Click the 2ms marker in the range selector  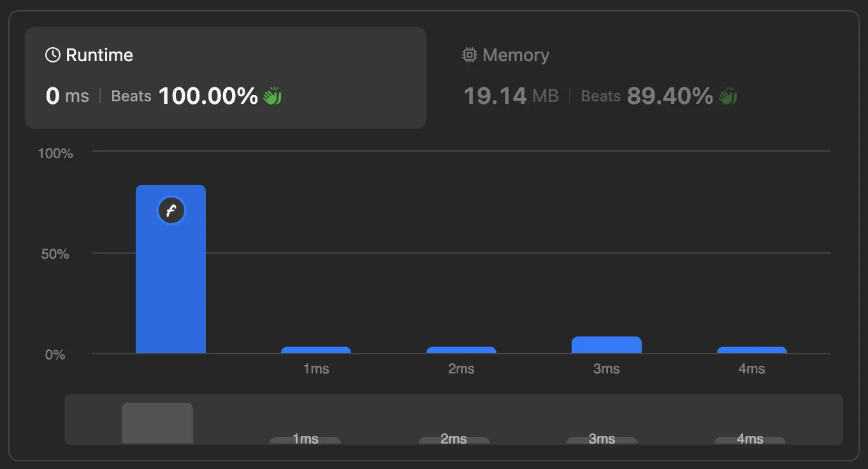click(x=454, y=440)
